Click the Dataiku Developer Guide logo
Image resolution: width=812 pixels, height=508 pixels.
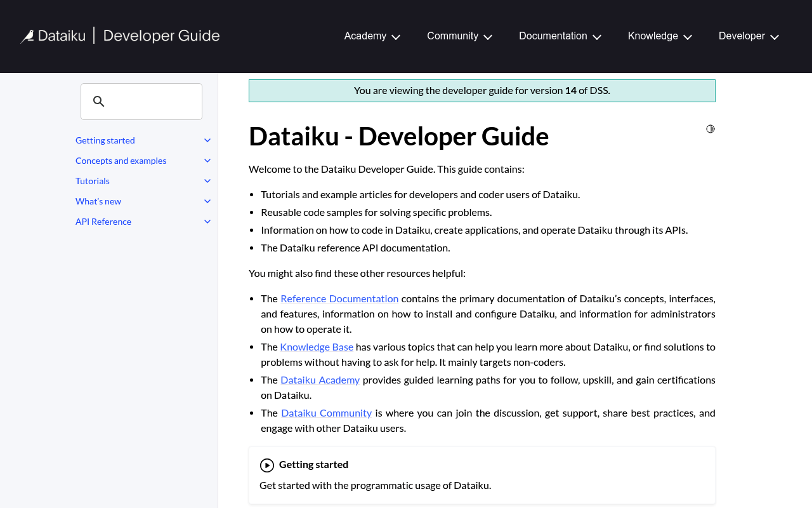120,36
